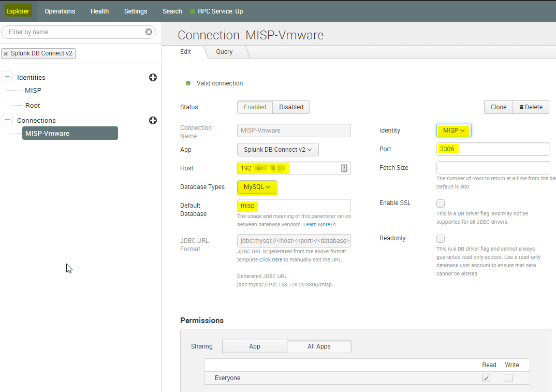This screenshot has width=556, height=392.
Task: Click into the Port field
Action: point(493,149)
